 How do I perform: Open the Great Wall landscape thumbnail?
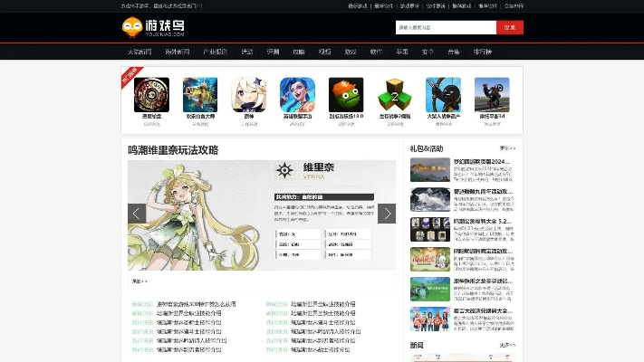[430, 170]
